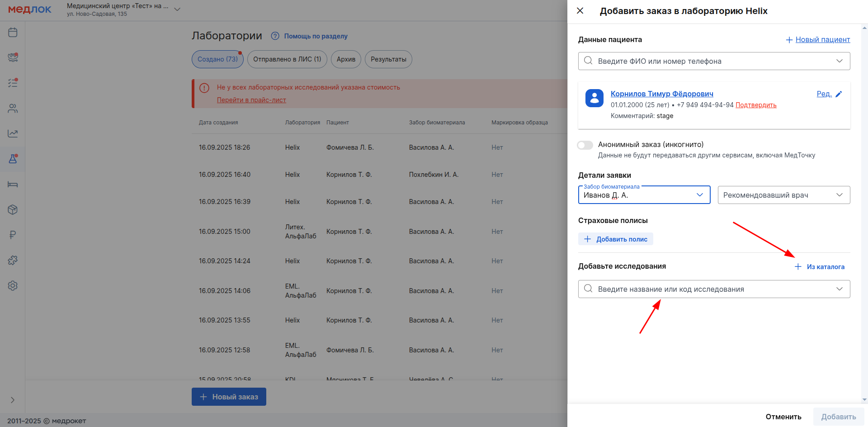Viewport: 868px width, 427px height.
Task: Open the ruble finance icon in the sidebar
Action: pos(13,235)
